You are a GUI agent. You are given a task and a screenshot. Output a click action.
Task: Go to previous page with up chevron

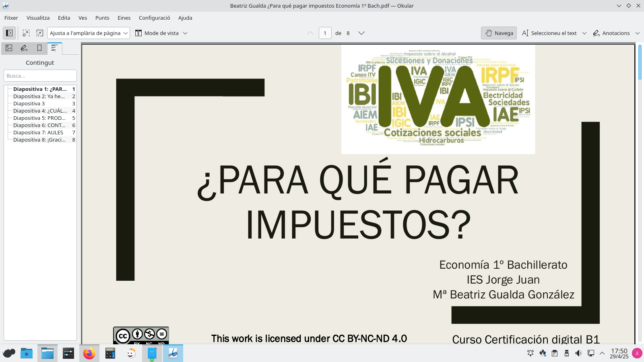tap(310, 33)
